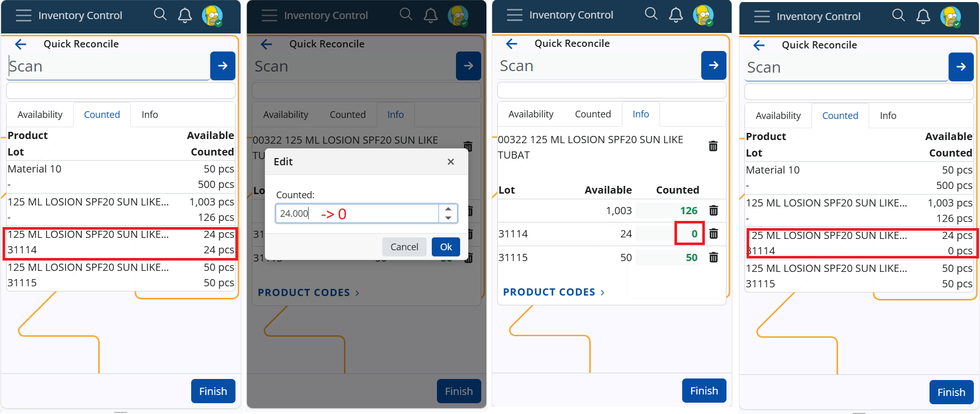Expand PRODUCT CODES section below lot 31115
Screen dimensions: 980x414
click(x=553, y=292)
